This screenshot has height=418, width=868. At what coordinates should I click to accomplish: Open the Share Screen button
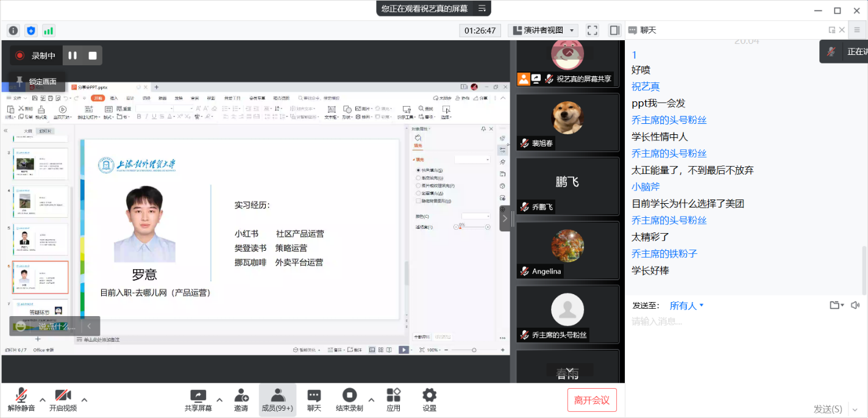[198, 400]
